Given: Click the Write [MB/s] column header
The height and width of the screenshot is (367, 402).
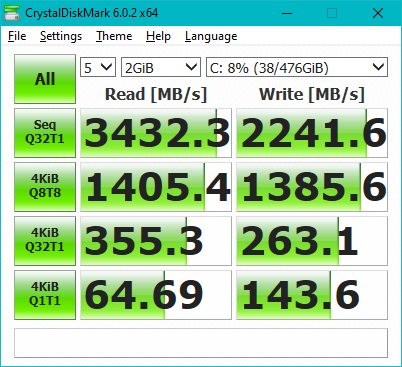Looking at the screenshot, I should coord(312,94).
